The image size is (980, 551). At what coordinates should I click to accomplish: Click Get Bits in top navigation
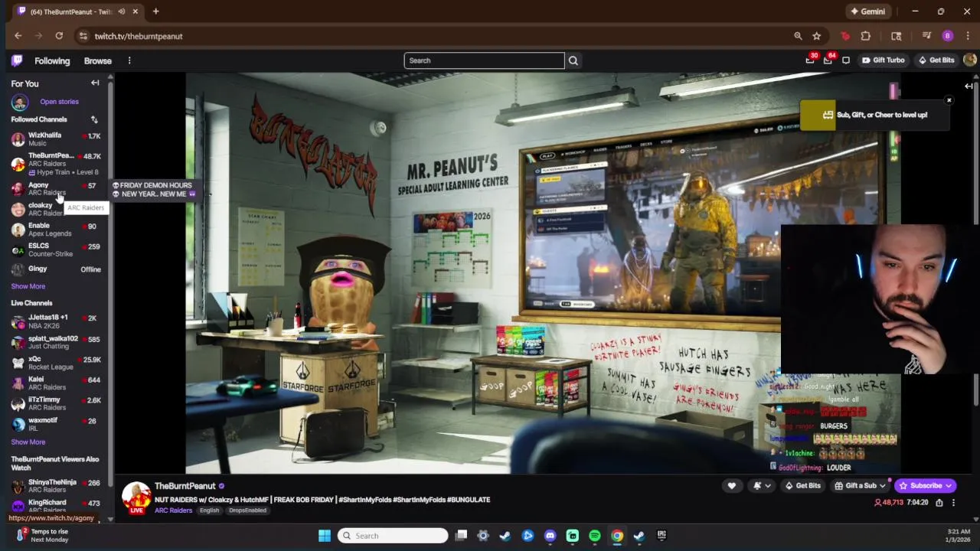(936, 60)
